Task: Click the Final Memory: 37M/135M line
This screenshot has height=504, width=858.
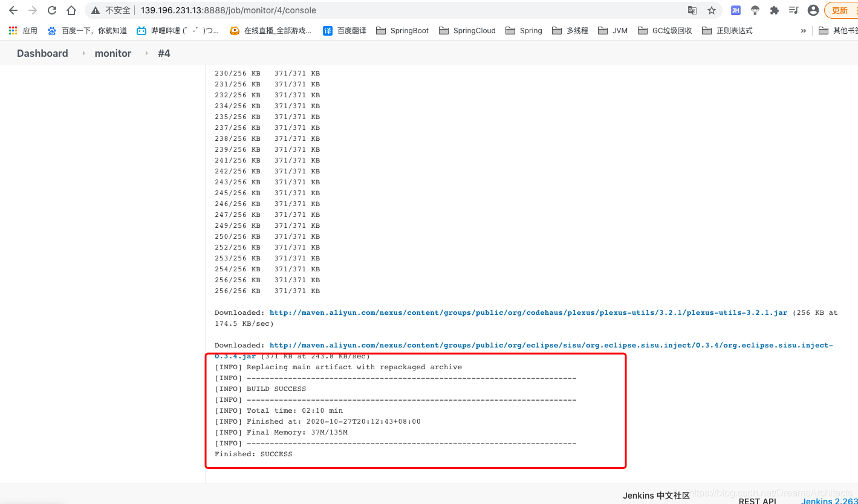Action: (x=281, y=432)
